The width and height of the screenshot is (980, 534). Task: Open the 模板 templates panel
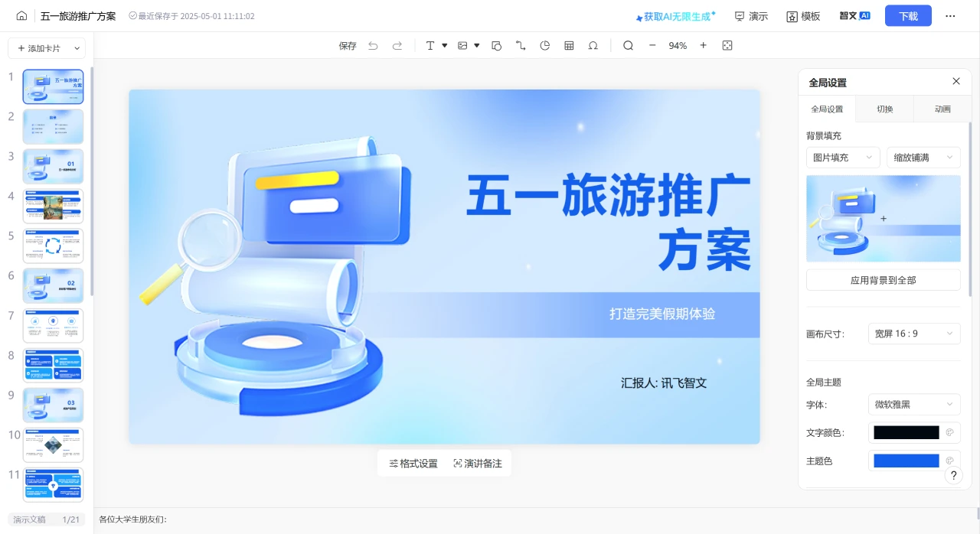pos(802,15)
